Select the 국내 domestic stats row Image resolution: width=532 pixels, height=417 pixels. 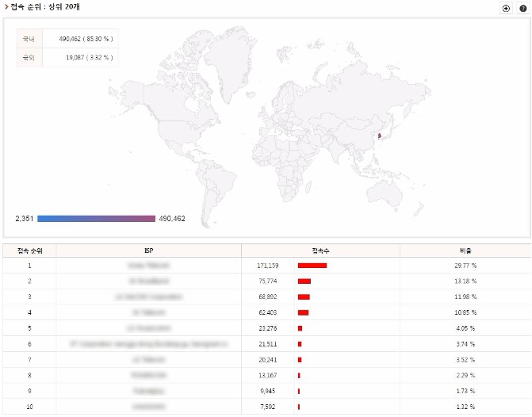67,38
